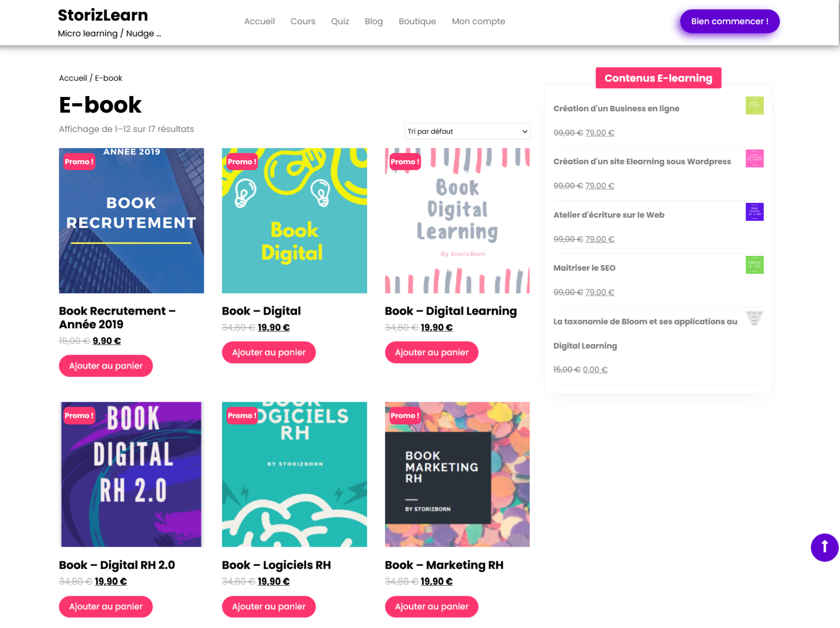
Task: Click the StorizLearn site logo title
Action: tap(103, 15)
